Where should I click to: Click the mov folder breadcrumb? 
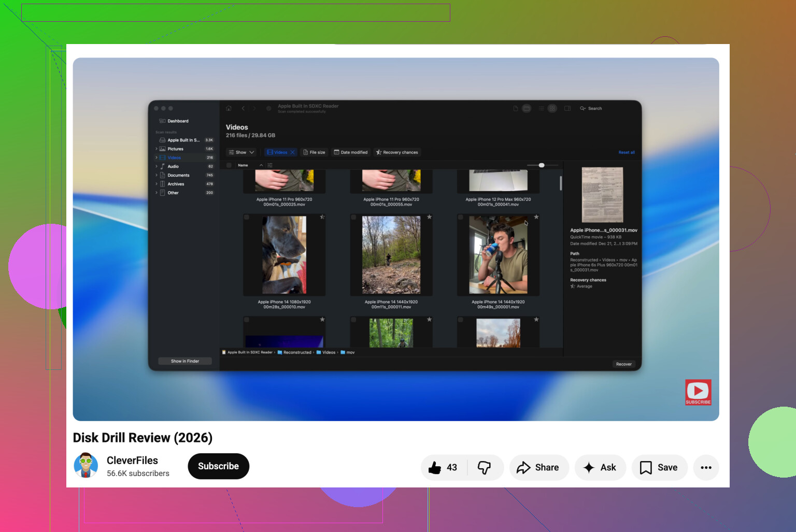pyautogui.click(x=348, y=352)
